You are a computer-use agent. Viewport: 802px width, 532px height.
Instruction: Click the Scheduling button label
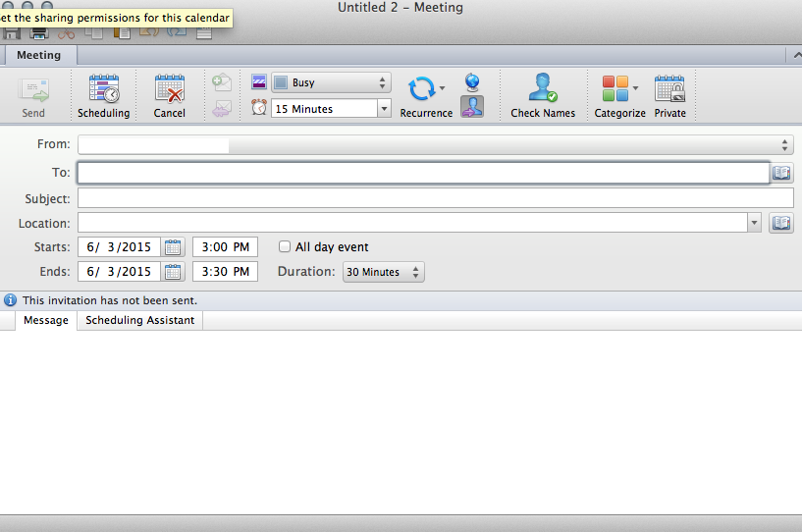coord(104,113)
